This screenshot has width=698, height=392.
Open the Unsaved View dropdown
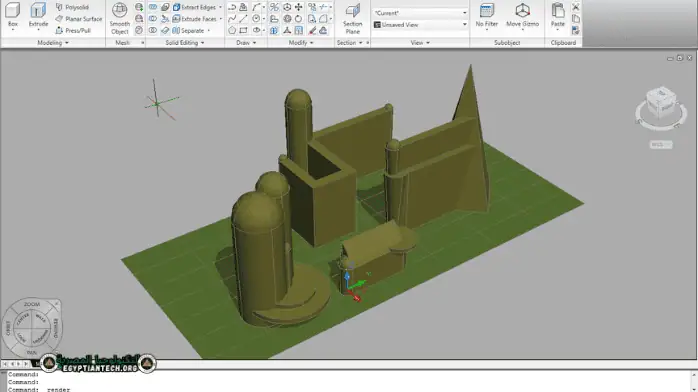pos(420,24)
